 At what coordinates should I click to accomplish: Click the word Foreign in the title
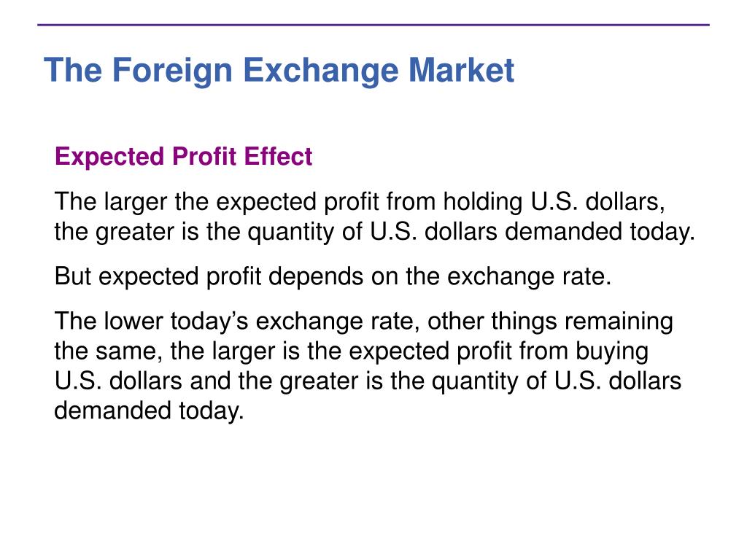[172, 71]
